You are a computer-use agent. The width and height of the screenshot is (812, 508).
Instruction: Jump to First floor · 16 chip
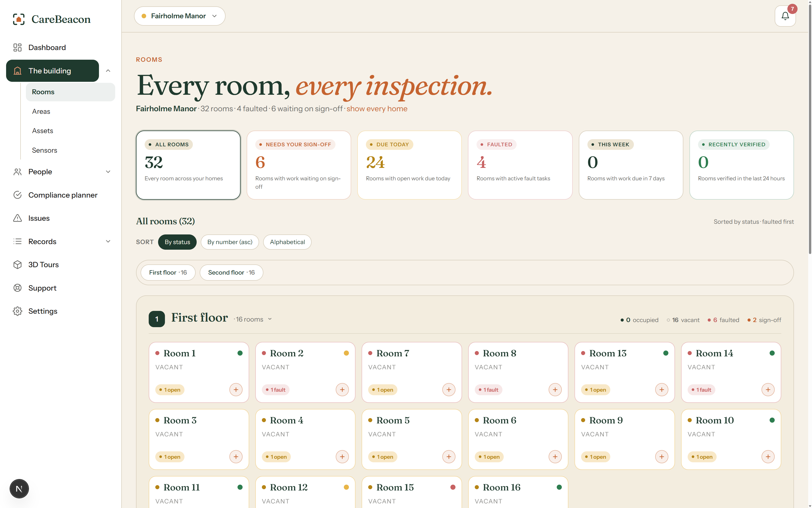point(168,273)
